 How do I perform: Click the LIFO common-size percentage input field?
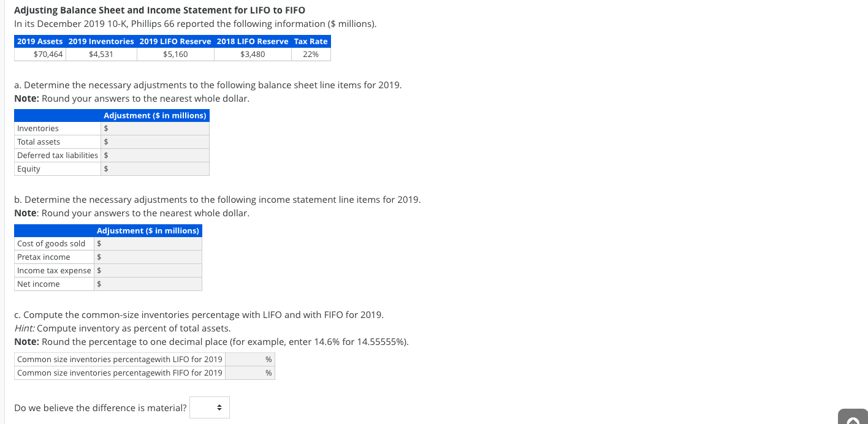[x=248, y=359]
